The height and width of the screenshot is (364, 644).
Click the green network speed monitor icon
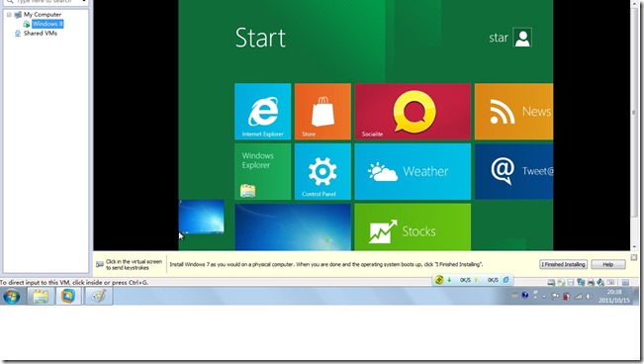pos(439,280)
